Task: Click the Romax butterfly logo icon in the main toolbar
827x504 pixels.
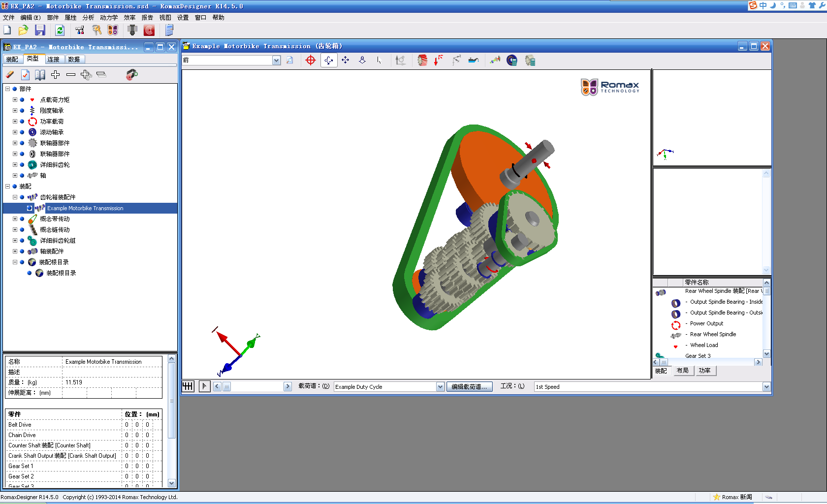Action: [113, 31]
